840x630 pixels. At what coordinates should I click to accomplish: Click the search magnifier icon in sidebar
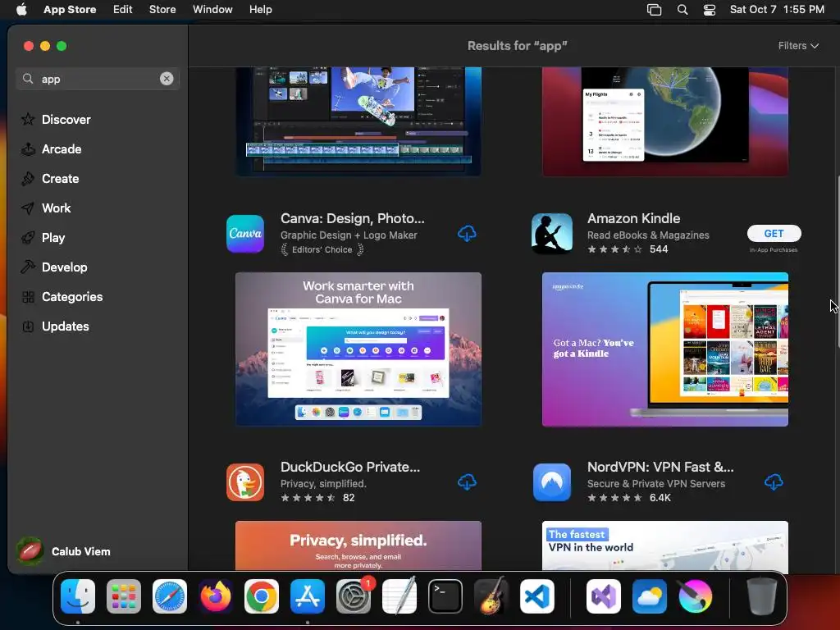click(x=28, y=79)
